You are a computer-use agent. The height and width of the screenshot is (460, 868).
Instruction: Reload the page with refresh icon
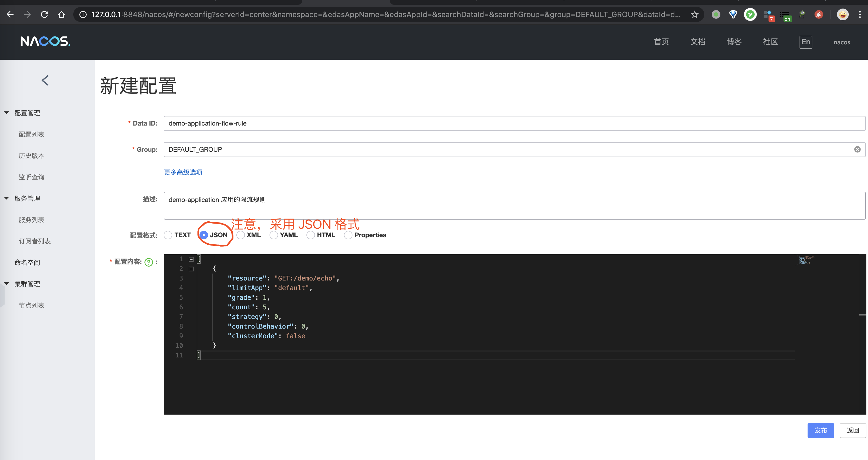click(x=44, y=14)
